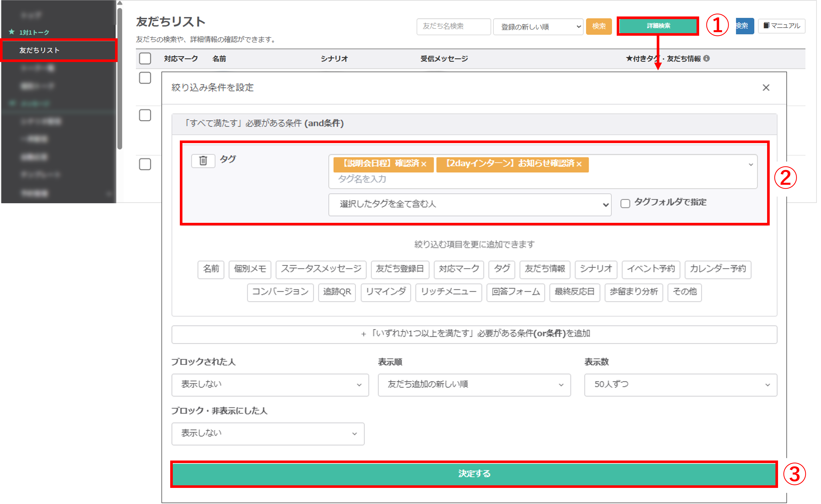Click the info icon next to 友だち情報 header
Image resolution: width=821 pixels, height=504 pixels.
(x=706, y=58)
